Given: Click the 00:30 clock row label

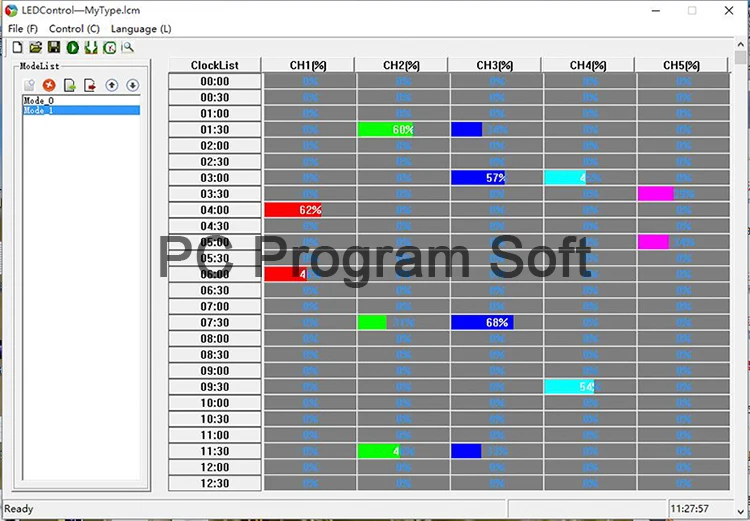Looking at the screenshot, I should (x=215, y=97).
